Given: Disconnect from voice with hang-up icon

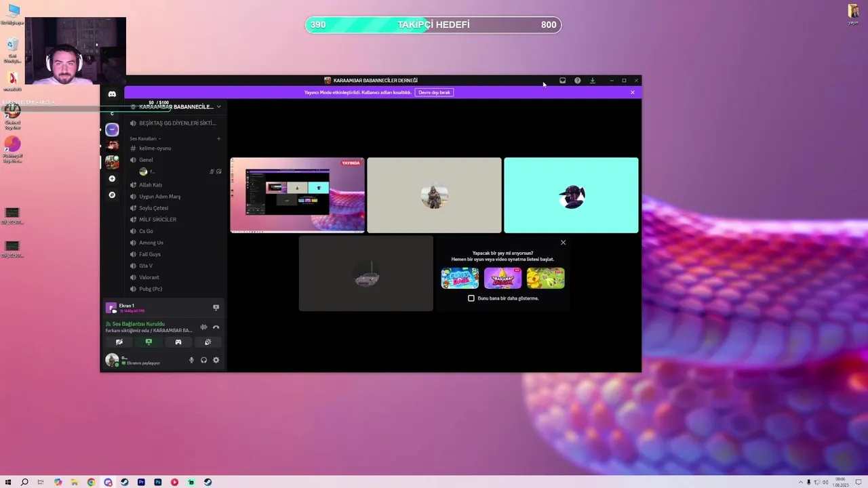Looking at the screenshot, I should click(216, 327).
